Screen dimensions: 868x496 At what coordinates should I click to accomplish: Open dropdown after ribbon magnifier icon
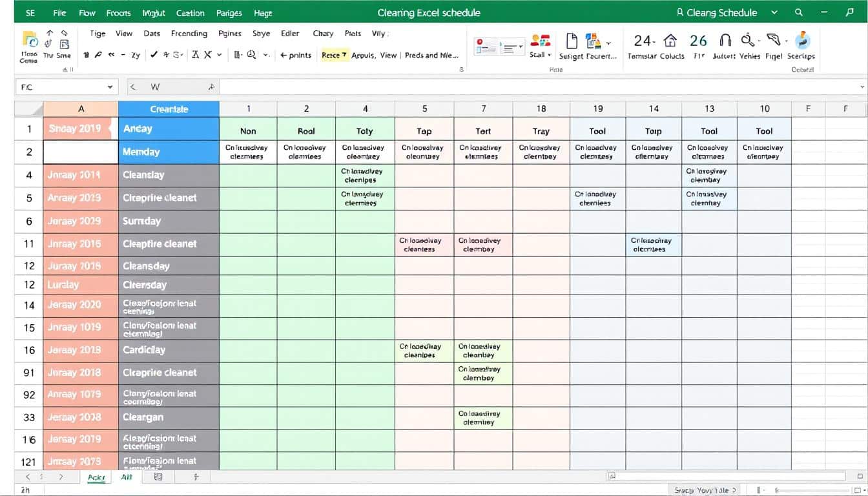265,55
